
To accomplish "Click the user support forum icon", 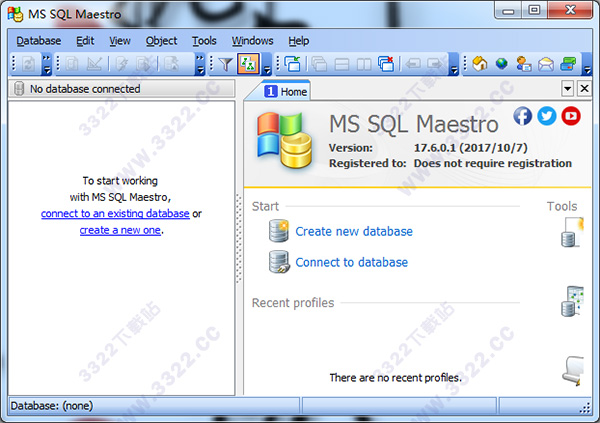I will tap(523, 64).
